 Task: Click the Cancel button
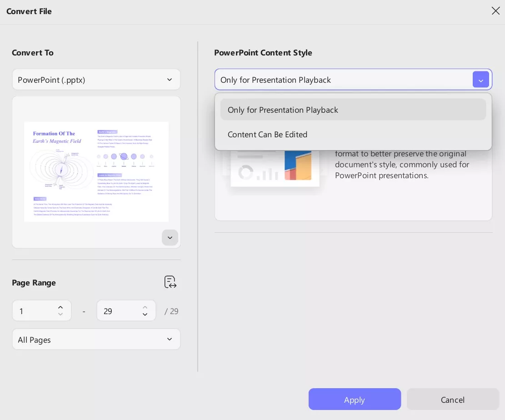point(453,400)
